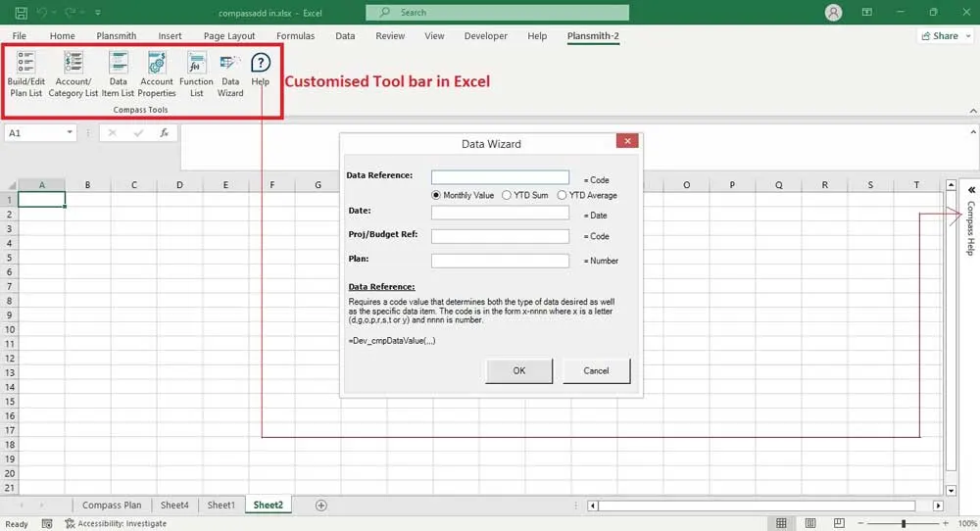The height and width of the screenshot is (531, 980).
Task: Switch to Normal view icon
Action: coord(781,523)
